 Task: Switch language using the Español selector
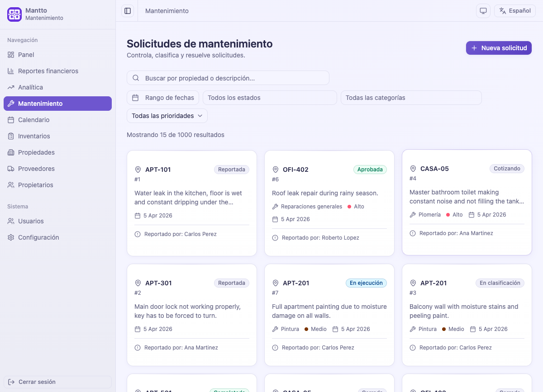[514, 10]
